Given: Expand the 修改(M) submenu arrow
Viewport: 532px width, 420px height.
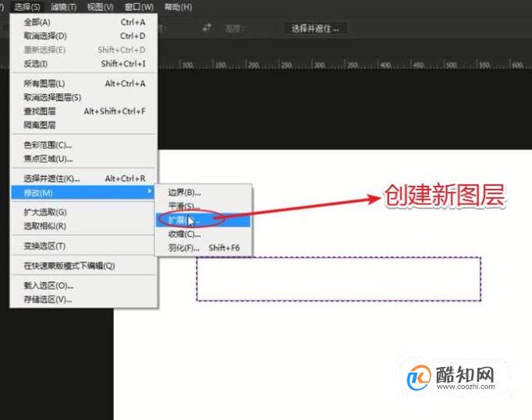Looking at the screenshot, I should (150, 192).
